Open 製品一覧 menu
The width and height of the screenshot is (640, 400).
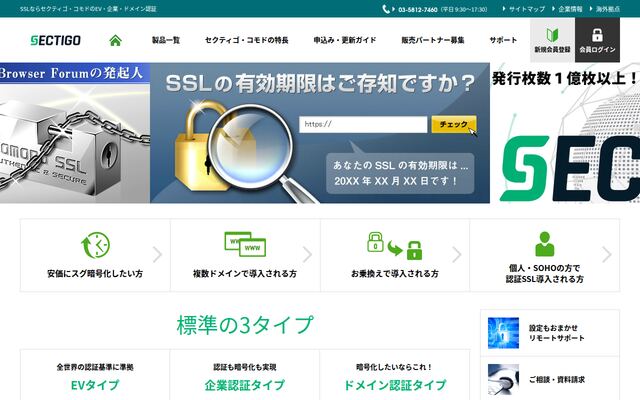tap(166, 40)
